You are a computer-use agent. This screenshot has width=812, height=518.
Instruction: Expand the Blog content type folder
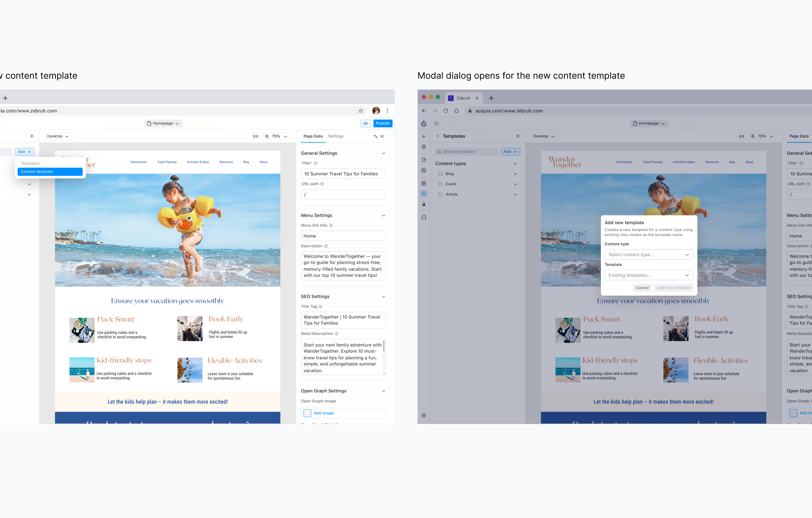pyautogui.click(x=515, y=174)
